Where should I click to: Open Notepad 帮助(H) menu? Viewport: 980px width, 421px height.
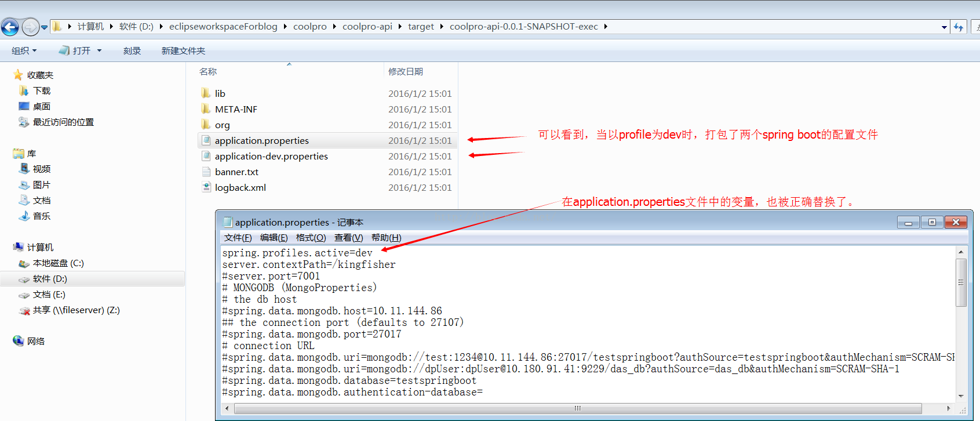pos(387,238)
